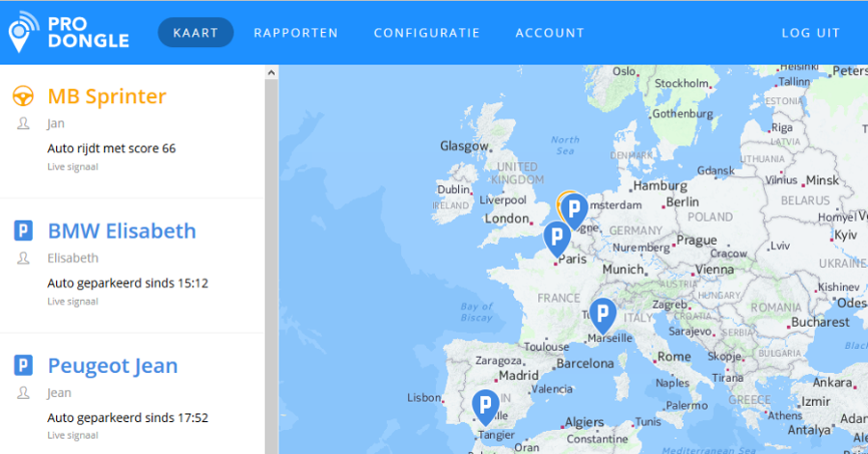This screenshot has width=868, height=454.
Task: Click the parking icon beside BMW Elisabeth
Action: pos(23,231)
